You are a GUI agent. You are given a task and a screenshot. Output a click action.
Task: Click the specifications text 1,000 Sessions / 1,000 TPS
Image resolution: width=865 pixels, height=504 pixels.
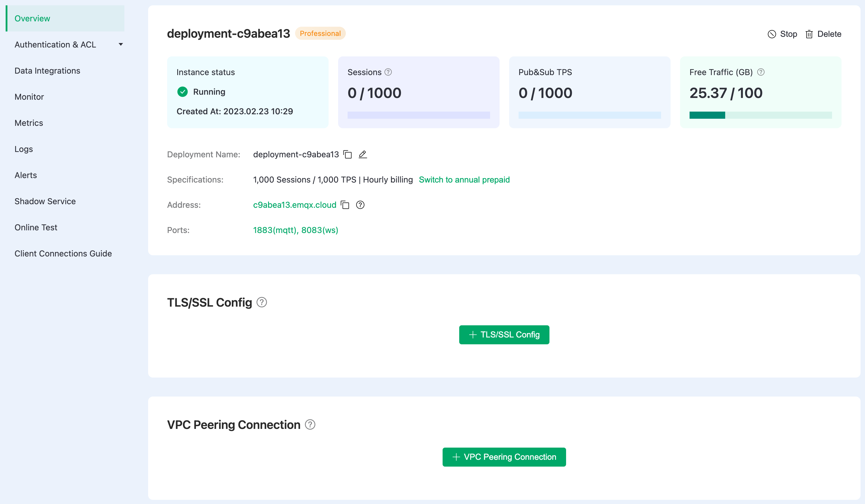click(305, 180)
